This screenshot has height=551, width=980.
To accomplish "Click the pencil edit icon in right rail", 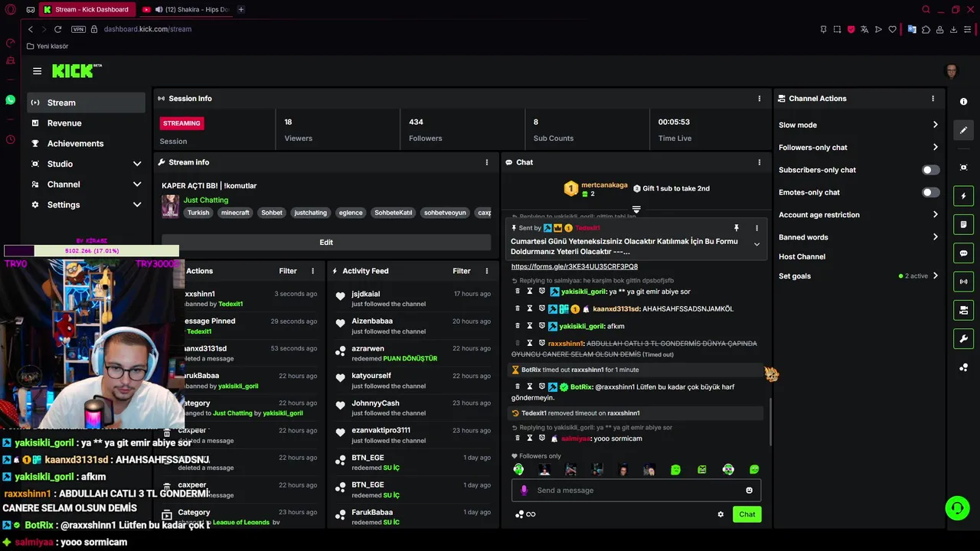I will 963,130.
